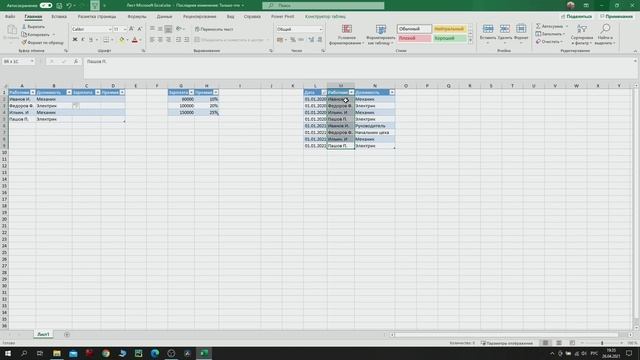Click the AutoSum (Автосумма) sigma icon
640x360 pixels.
[538, 26]
